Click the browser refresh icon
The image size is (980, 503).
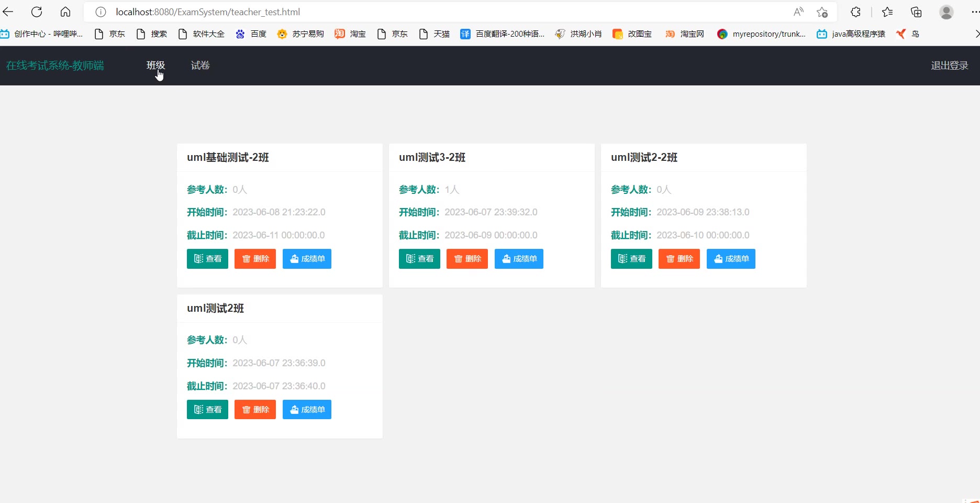click(x=37, y=12)
